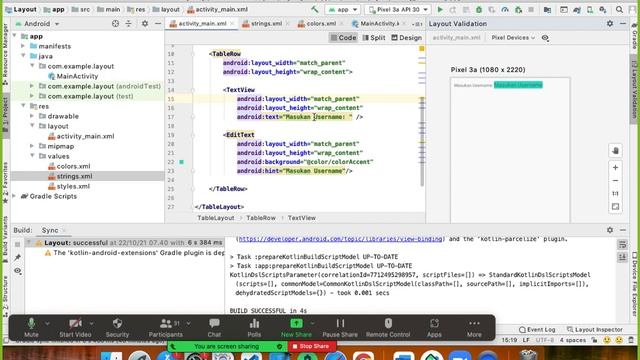Collapse the res folder
Viewport: 640px width, 360px height.
tap(23, 106)
